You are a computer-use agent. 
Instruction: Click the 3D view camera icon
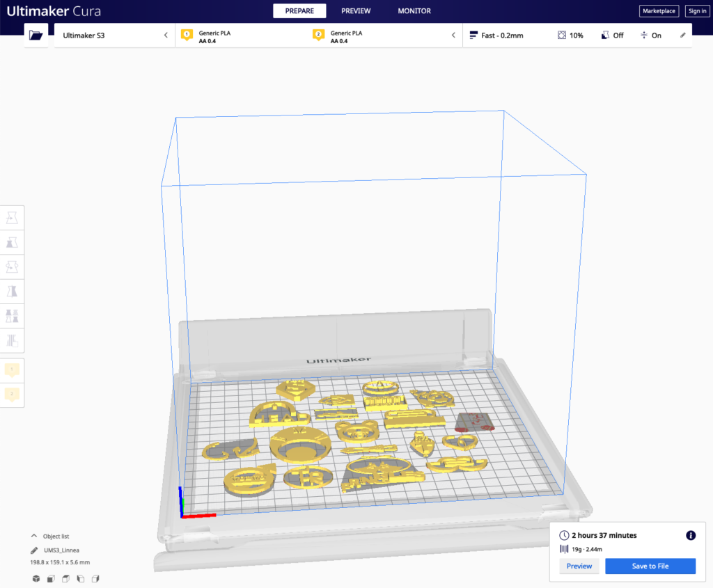pos(36,578)
